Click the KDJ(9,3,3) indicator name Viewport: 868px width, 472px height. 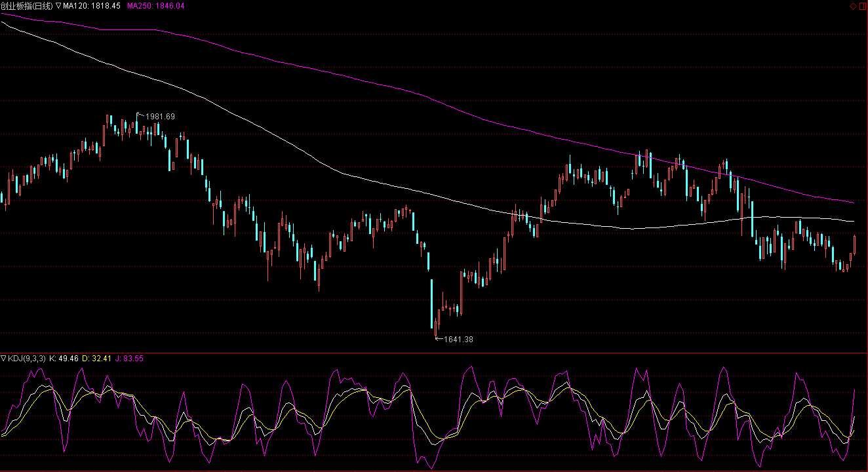click(x=27, y=359)
